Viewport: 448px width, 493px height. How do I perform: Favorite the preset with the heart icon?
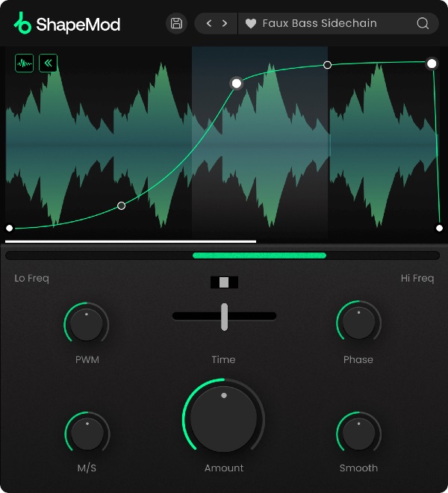pyautogui.click(x=251, y=24)
